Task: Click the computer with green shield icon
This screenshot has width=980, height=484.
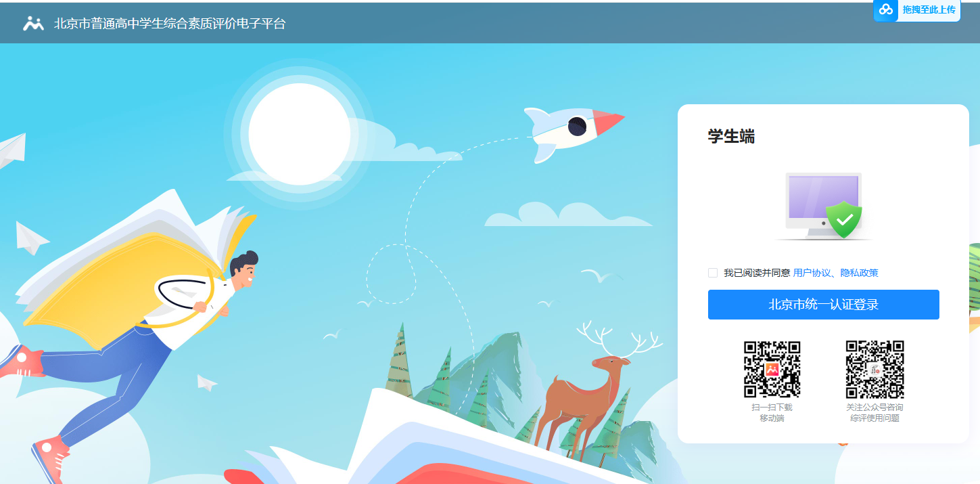Action: pyautogui.click(x=824, y=206)
